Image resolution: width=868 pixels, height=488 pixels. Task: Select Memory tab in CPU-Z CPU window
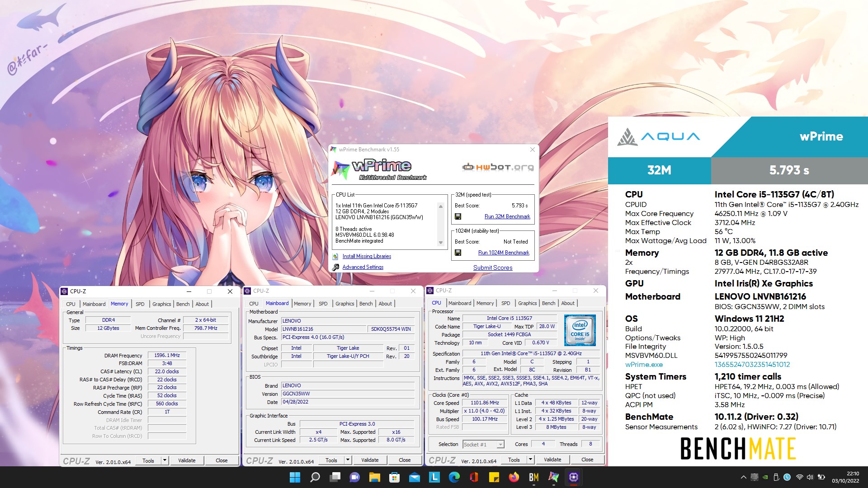coord(485,303)
